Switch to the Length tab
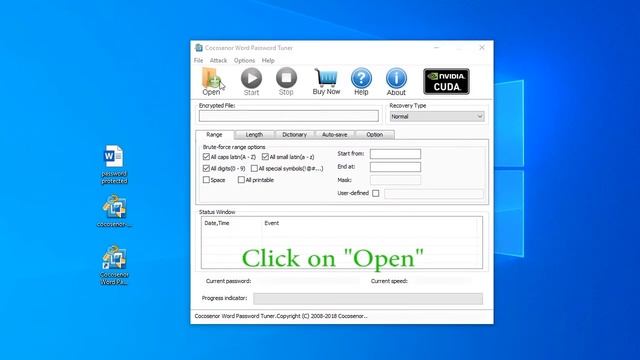This screenshot has height=360, width=640. coord(254,135)
